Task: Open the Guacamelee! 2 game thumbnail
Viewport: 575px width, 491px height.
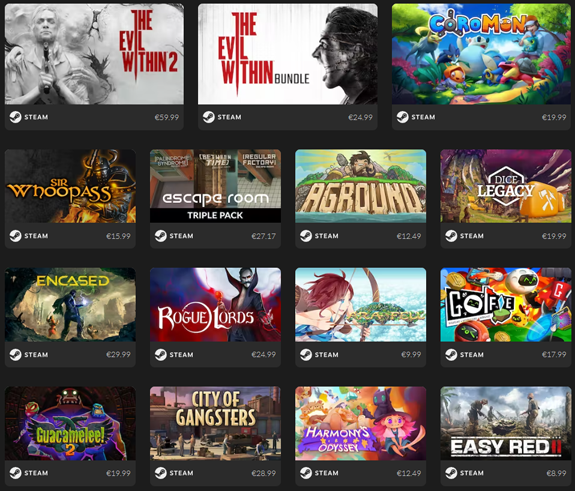Action: coord(70,423)
